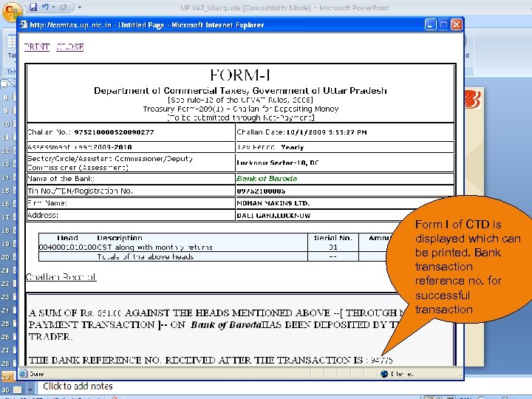This screenshot has height=399, width=532.
Task: Click the PRINT link on the form page
Action: point(37,47)
